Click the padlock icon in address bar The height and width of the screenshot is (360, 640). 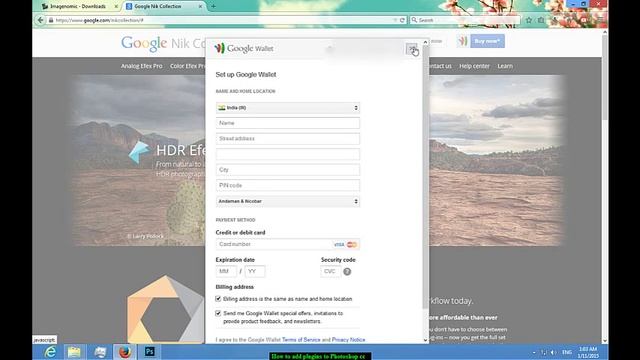click(51, 20)
